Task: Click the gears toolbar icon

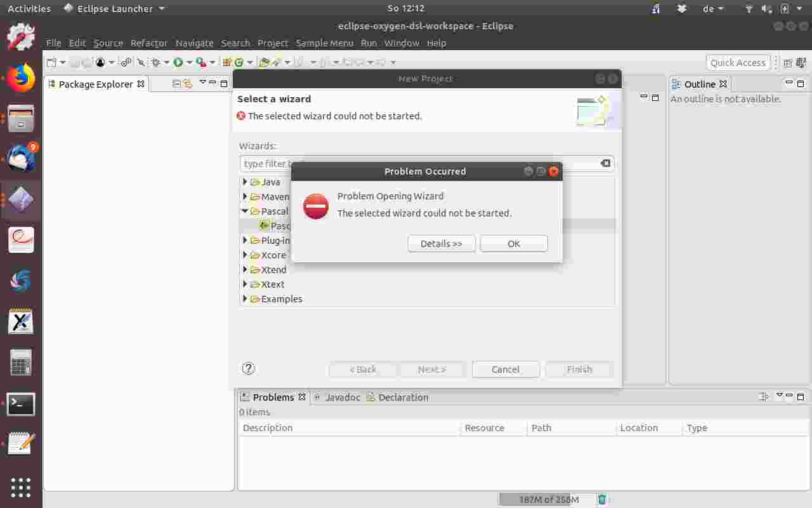Action: tap(126, 62)
